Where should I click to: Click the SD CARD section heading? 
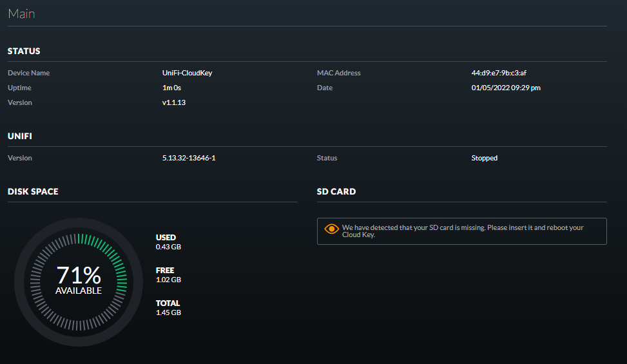click(x=336, y=191)
